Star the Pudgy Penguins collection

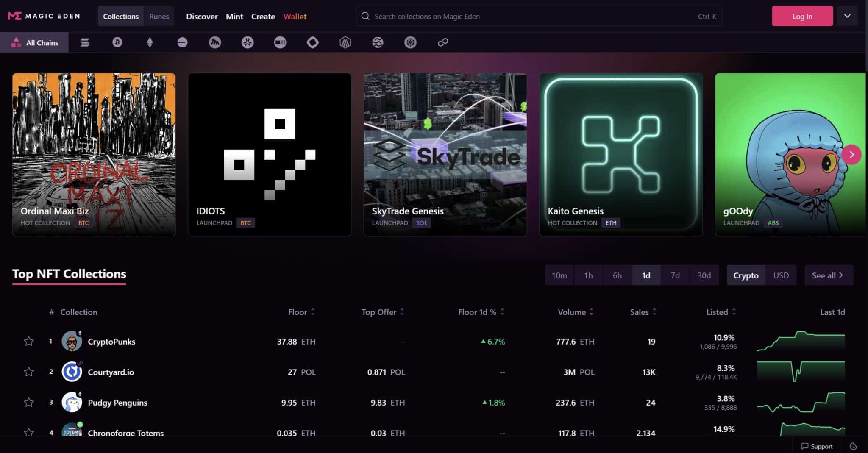pos(29,402)
